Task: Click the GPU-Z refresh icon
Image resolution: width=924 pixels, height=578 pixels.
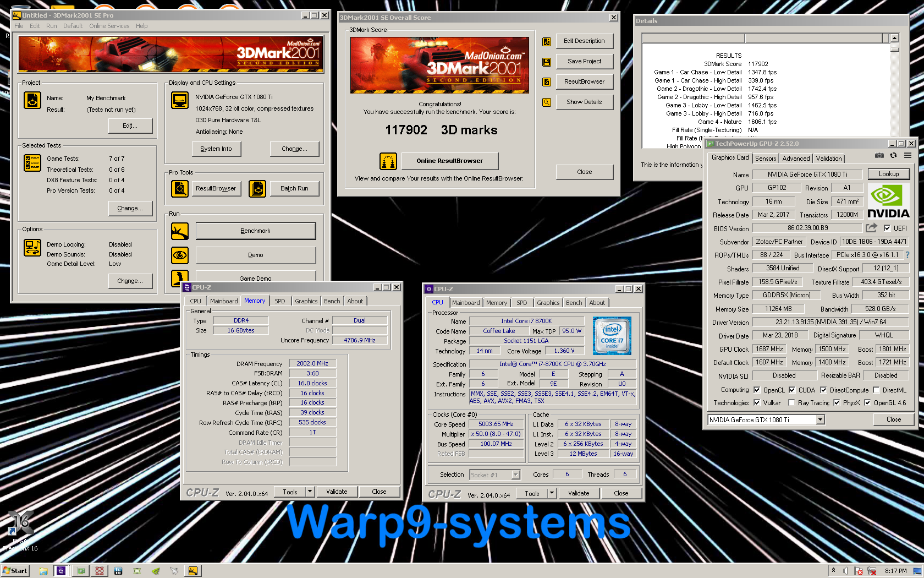Action: coord(894,156)
